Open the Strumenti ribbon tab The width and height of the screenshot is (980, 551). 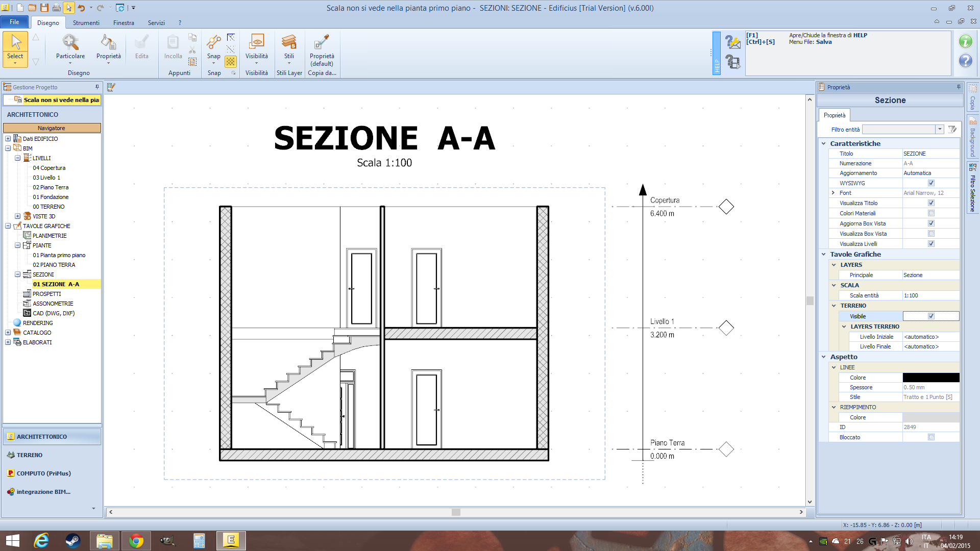pyautogui.click(x=86, y=23)
